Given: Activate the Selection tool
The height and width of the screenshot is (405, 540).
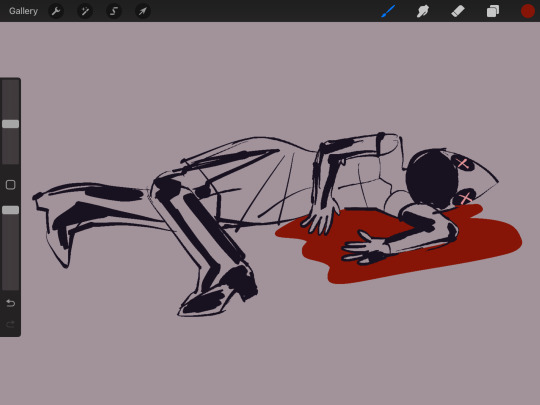Looking at the screenshot, I should point(114,11).
